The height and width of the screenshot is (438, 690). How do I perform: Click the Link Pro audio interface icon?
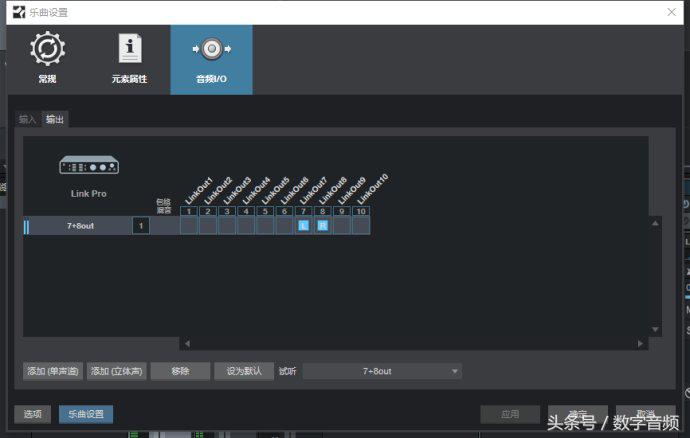89,165
